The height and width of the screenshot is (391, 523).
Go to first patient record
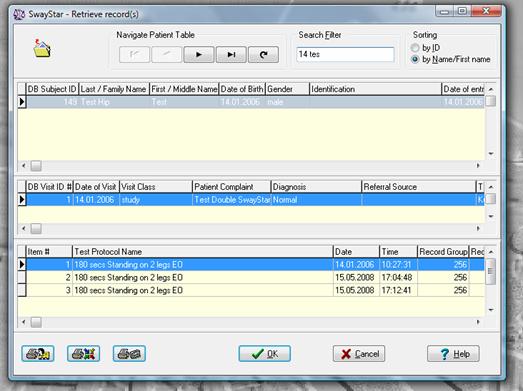click(x=134, y=54)
